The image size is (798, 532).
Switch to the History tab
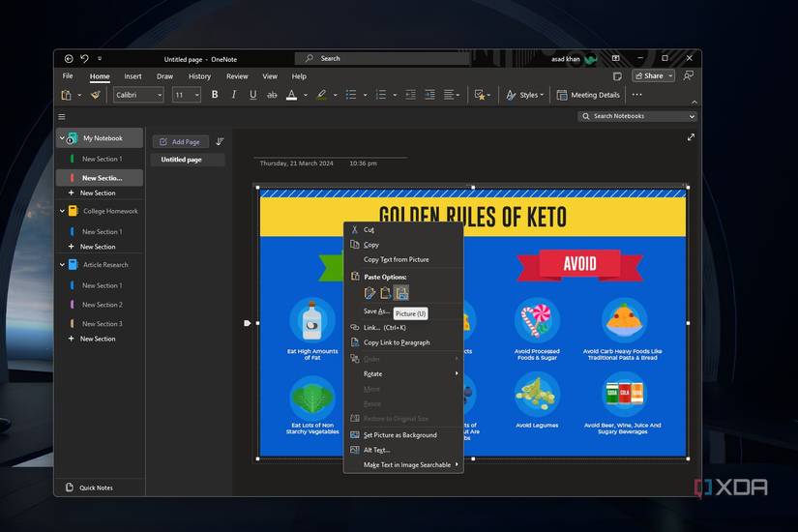tap(199, 76)
